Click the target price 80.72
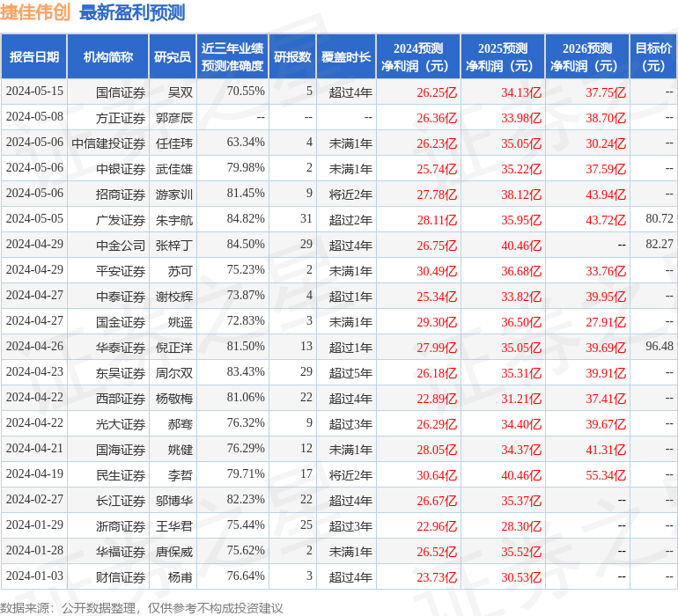This screenshot has width=678, height=616. pos(660,218)
